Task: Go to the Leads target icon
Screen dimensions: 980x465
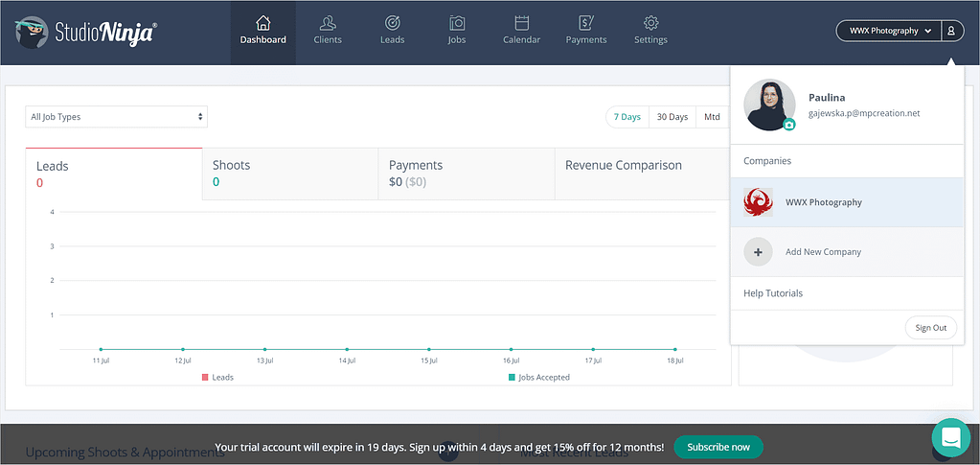Action: point(393,23)
